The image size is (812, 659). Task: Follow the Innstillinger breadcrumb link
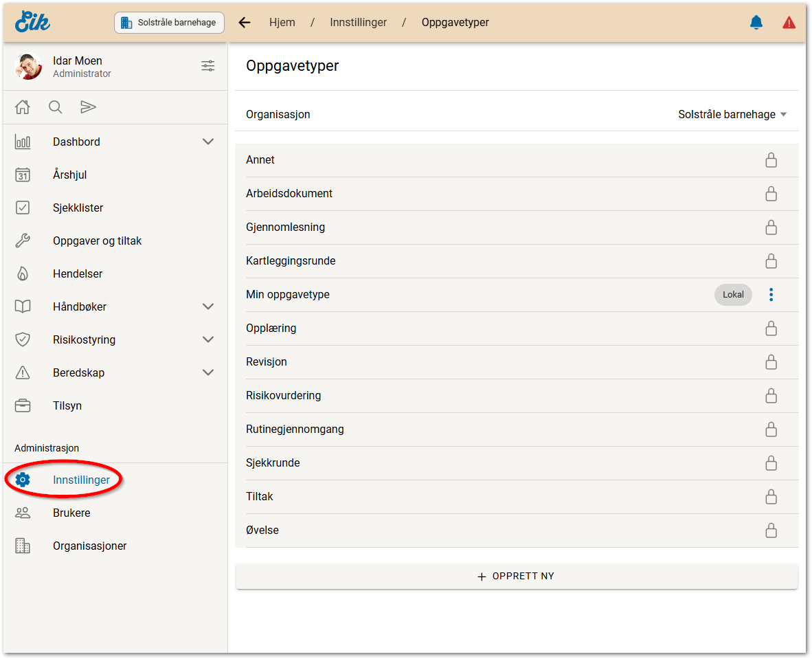pyautogui.click(x=358, y=23)
